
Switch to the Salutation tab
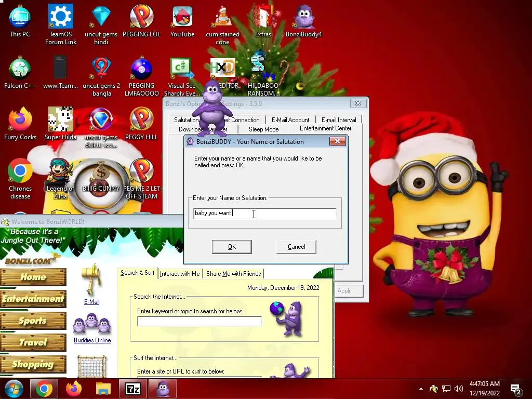click(x=186, y=120)
